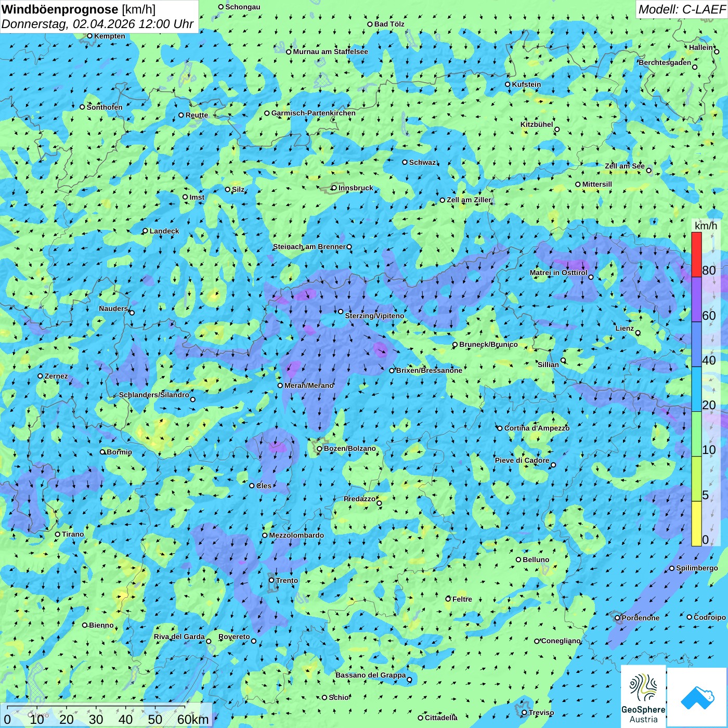Image resolution: width=728 pixels, height=728 pixels.
Task: Click the yellow 0-5 legend segment
Action: (696, 524)
